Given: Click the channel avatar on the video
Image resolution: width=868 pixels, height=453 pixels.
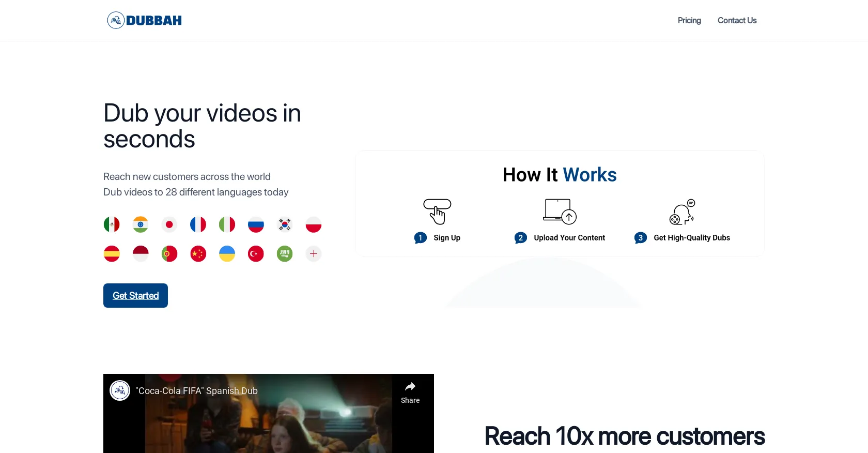Looking at the screenshot, I should 120,390.
